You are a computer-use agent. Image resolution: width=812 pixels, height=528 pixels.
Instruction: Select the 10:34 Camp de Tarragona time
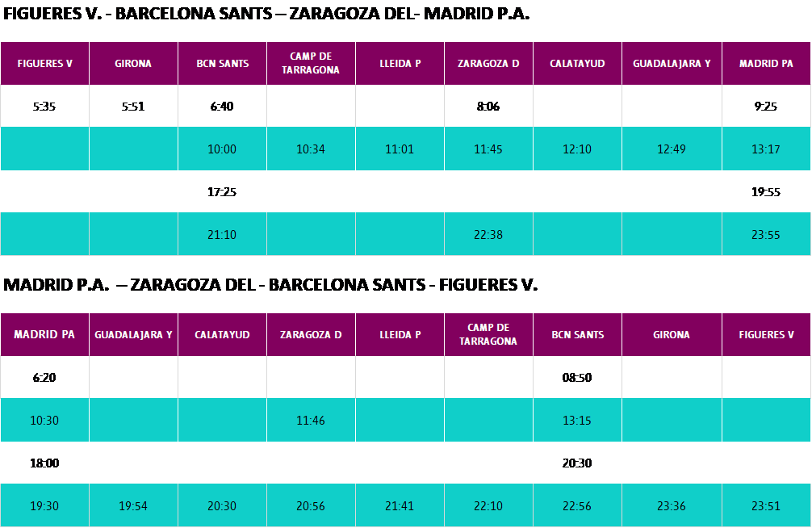pyautogui.click(x=311, y=149)
